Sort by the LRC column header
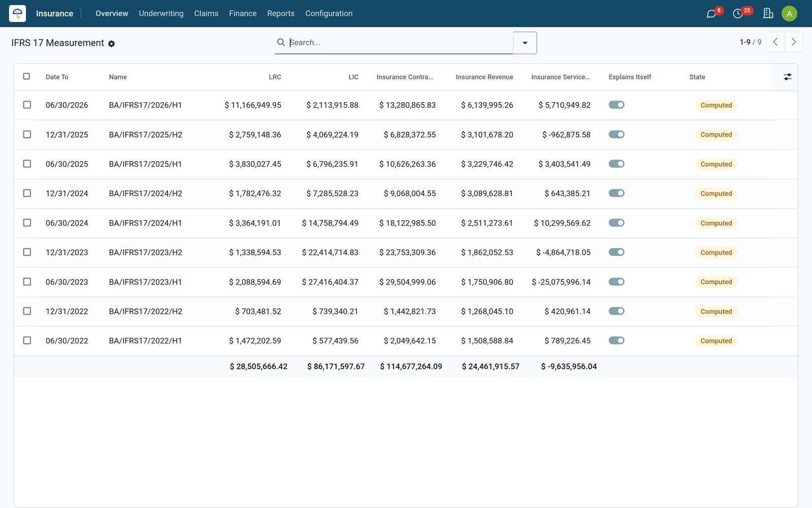The width and height of the screenshot is (812, 508). click(x=275, y=77)
